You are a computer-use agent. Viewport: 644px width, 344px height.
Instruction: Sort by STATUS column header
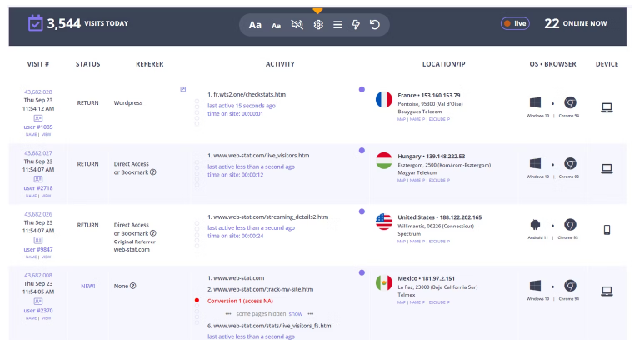tap(87, 64)
